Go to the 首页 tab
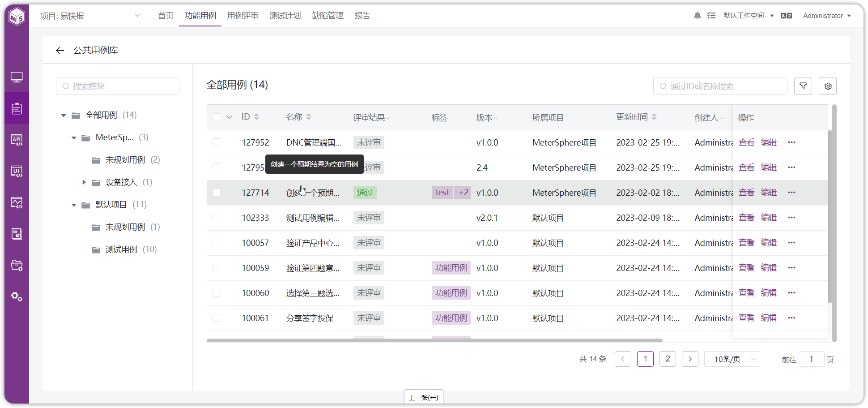The height and width of the screenshot is (408, 868). 166,16
